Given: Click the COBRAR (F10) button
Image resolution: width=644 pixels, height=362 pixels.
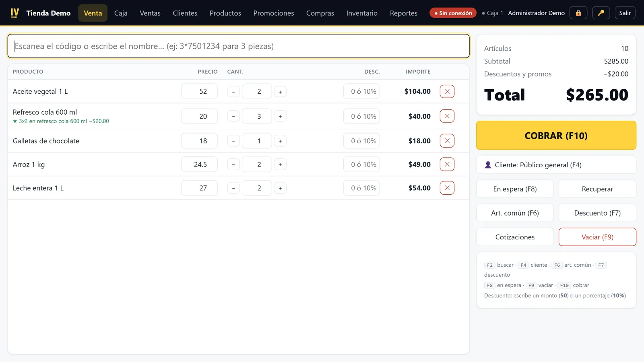Looking at the screenshot, I should [556, 136].
